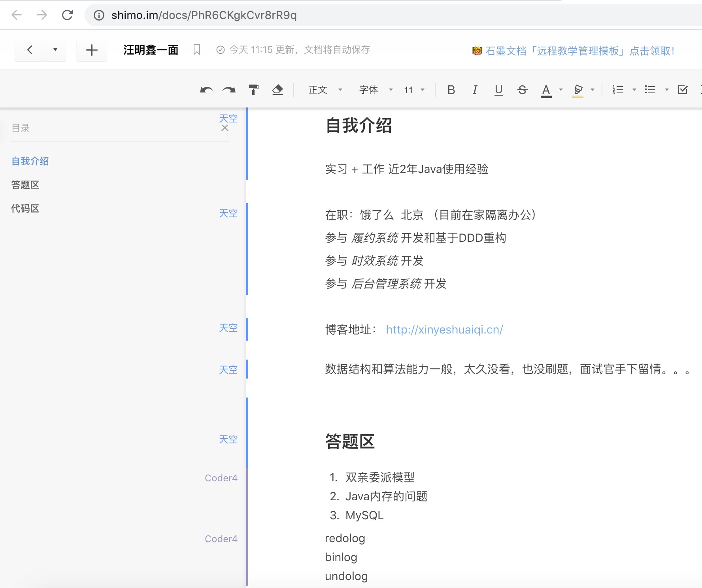Image resolution: width=702 pixels, height=588 pixels.
Task: Jump to 答题区 in the outline
Action: click(x=25, y=185)
